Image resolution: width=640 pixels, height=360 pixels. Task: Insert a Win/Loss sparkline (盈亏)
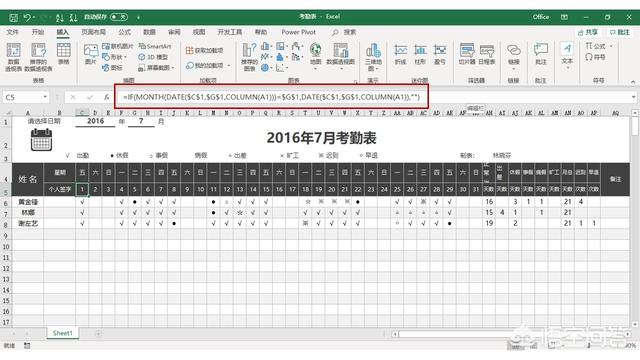click(440, 54)
